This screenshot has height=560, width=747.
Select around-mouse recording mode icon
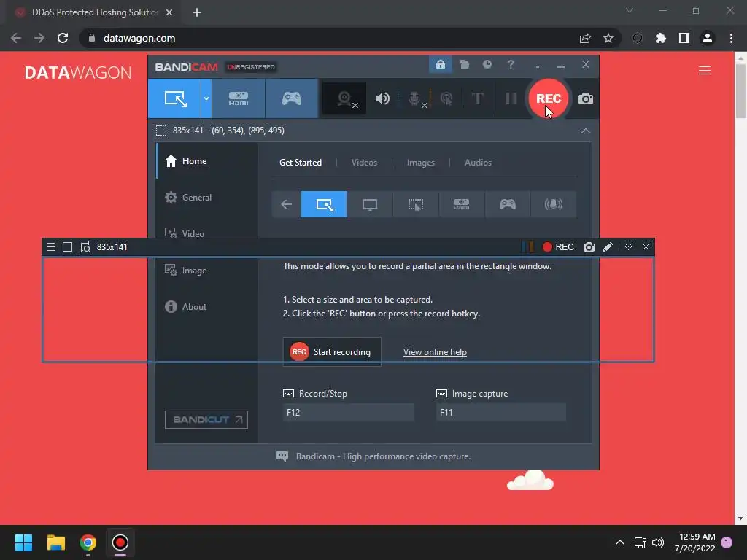click(x=415, y=204)
